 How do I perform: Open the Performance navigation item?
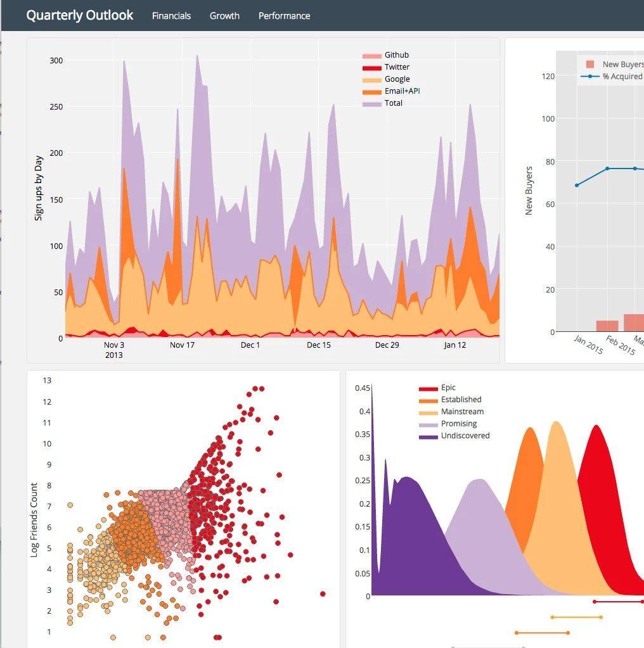[x=284, y=16]
